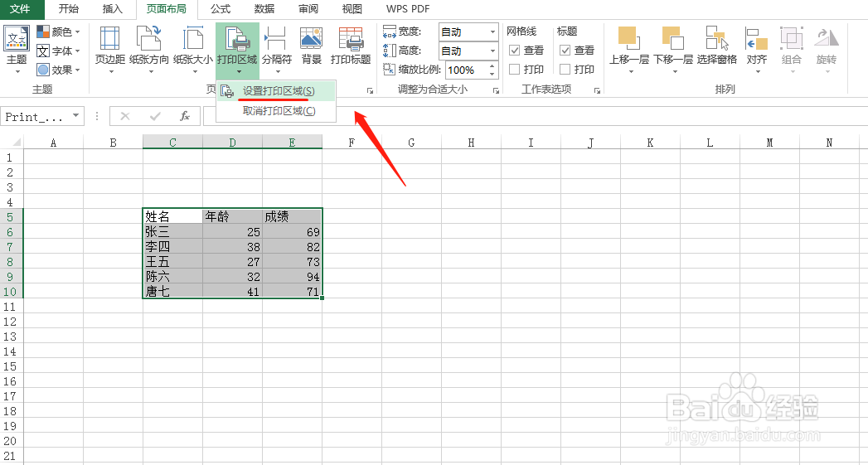Open Sheet Options (工作表选项) dialog launcher
Image resolution: width=868 pixels, height=465 pixels.
[597, 90]
